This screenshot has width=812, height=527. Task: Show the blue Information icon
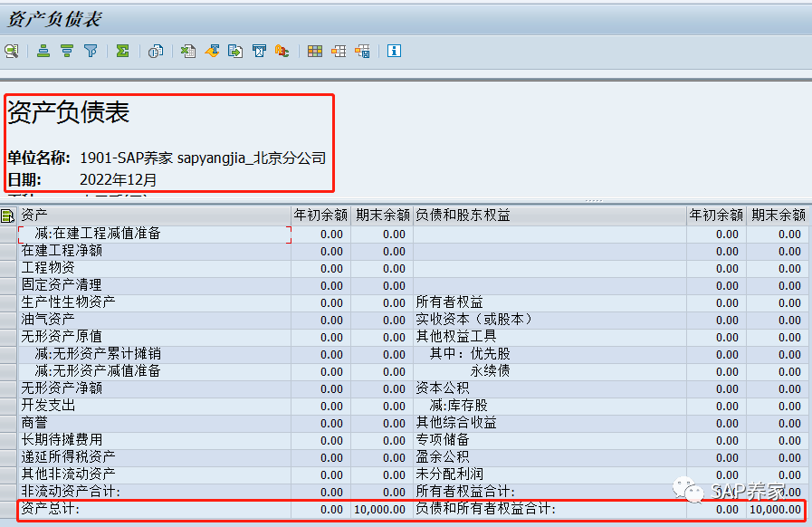[x=394, y=51]
